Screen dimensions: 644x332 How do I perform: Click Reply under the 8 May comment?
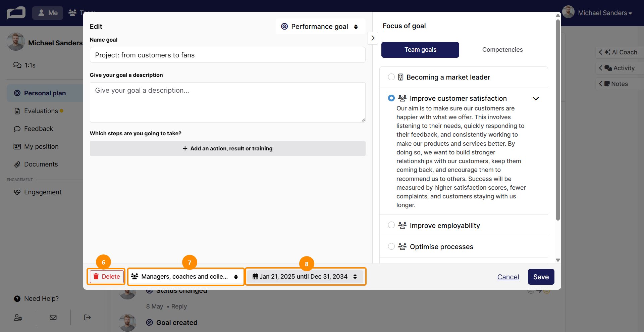(179, 306)
